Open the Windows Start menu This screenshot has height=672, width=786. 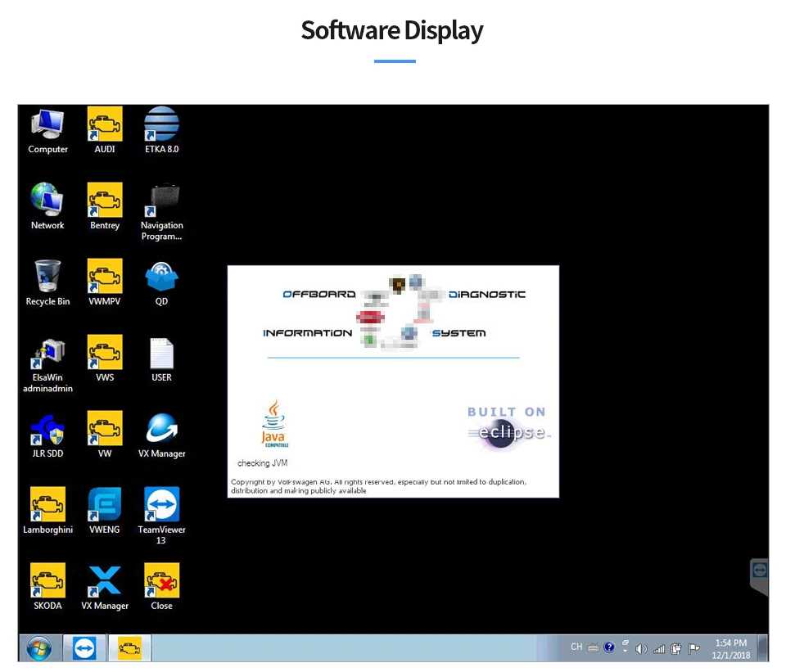tap(39, 649)
